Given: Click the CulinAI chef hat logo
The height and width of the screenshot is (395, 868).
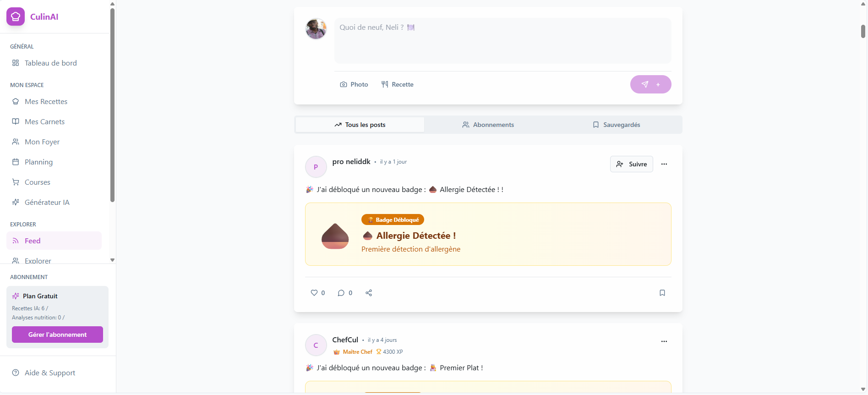Looking at the screenshot, I should click(16, 16).
